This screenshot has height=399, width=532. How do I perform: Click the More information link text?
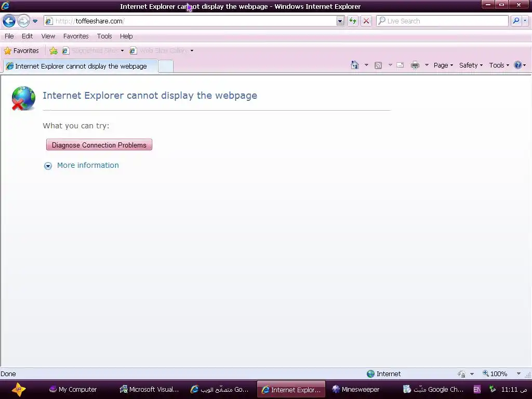point(88,165)
